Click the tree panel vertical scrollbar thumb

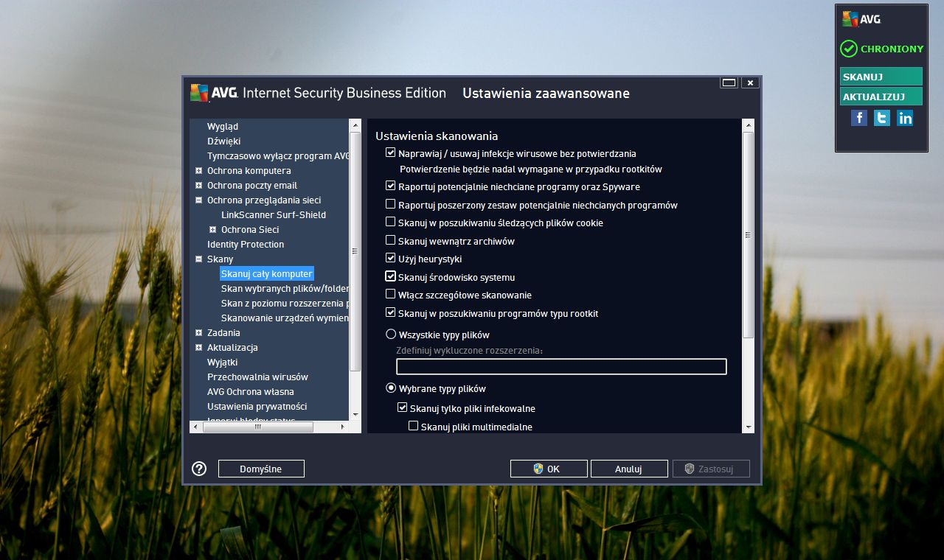pyautogui.click(x=355, y=251)
